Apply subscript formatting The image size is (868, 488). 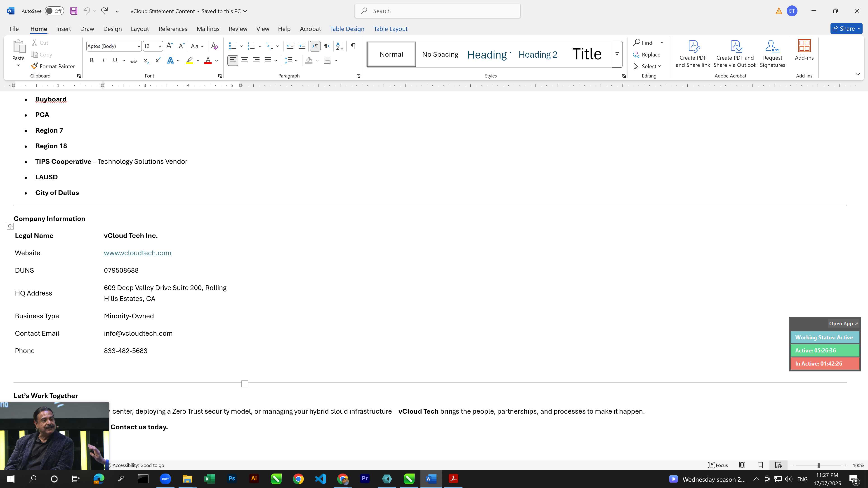coord(146,61)
